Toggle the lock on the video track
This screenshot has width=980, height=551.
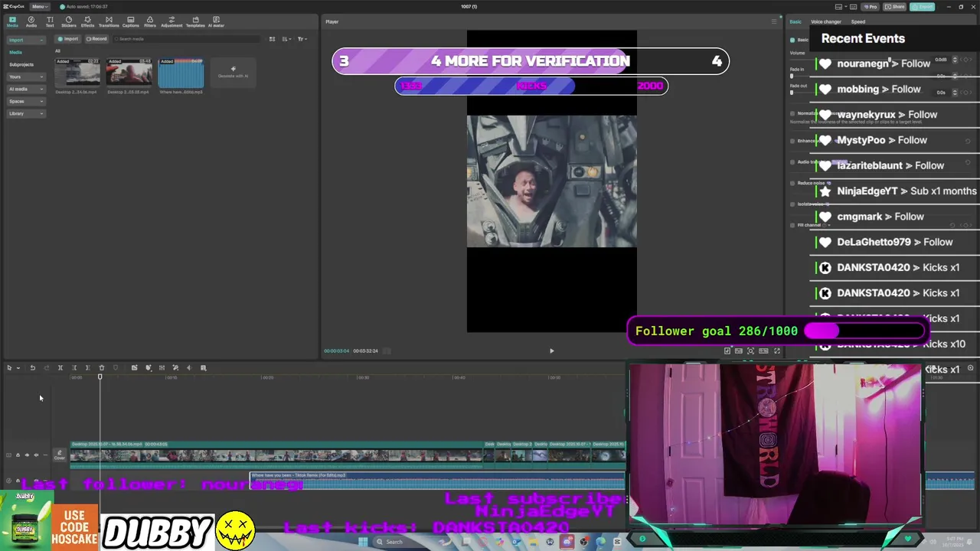click(x=18, y=455)
